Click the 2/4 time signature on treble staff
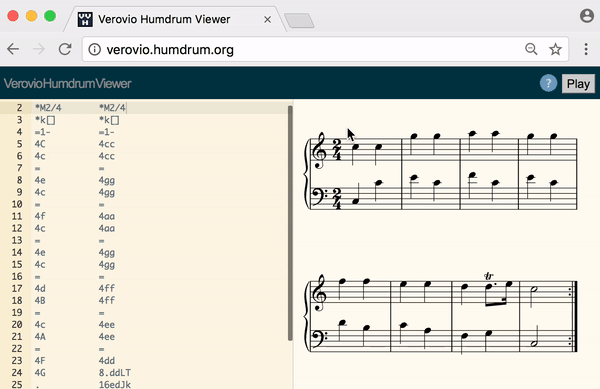The height and width of the screenshot is (389, 600). tap(337, 150)
